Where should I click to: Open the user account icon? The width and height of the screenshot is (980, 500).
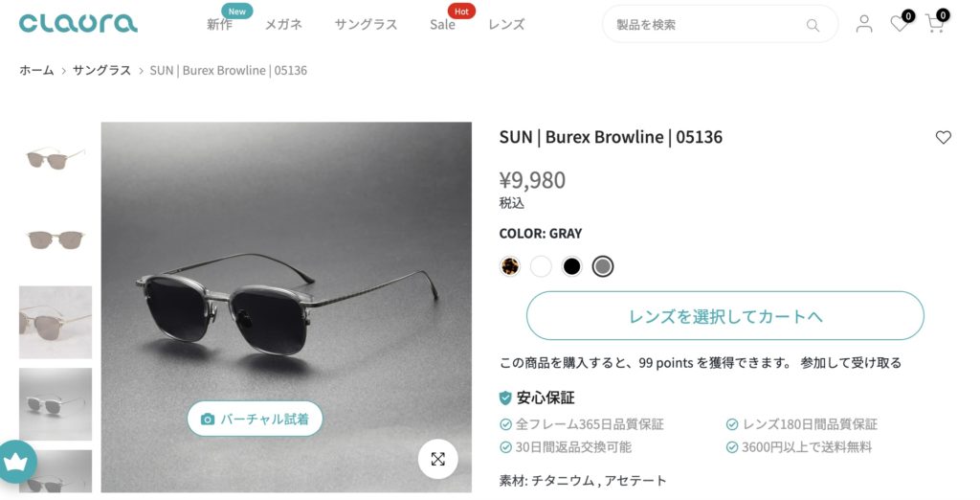(864, 24)
